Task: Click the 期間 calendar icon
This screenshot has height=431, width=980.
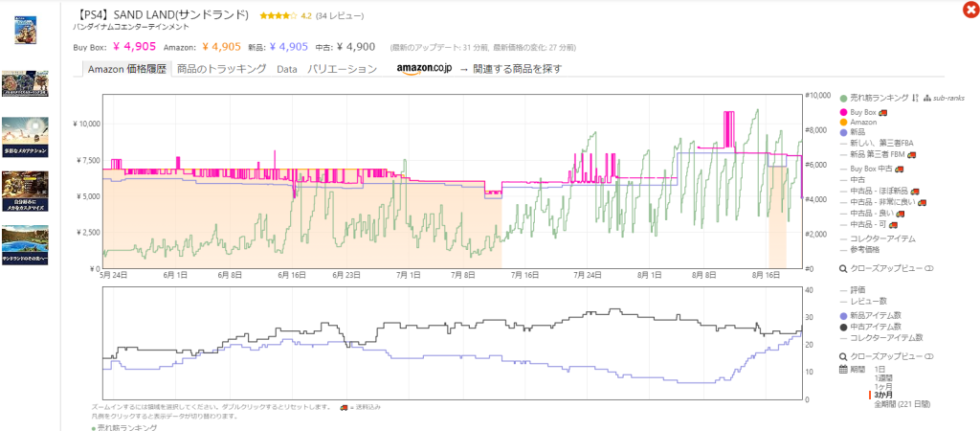Action: coord(843,369)
